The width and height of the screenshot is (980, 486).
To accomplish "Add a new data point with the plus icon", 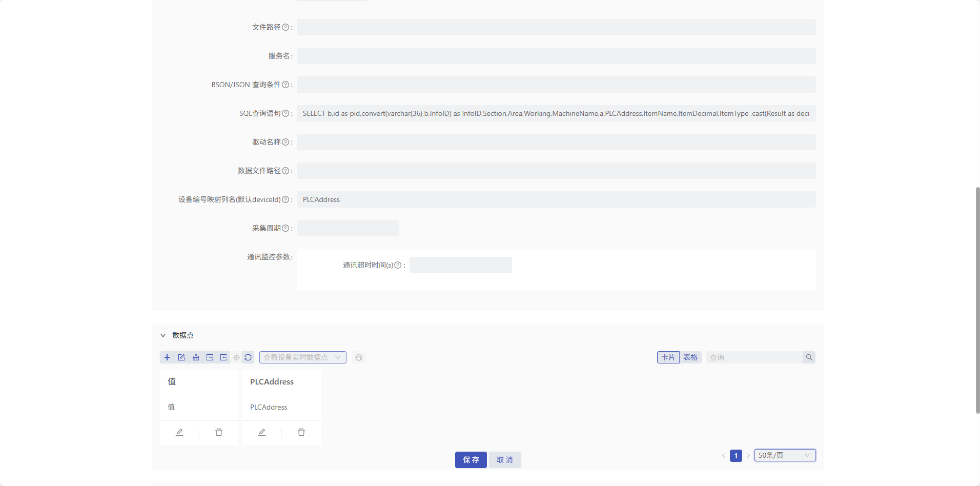I will pos(167,357).
